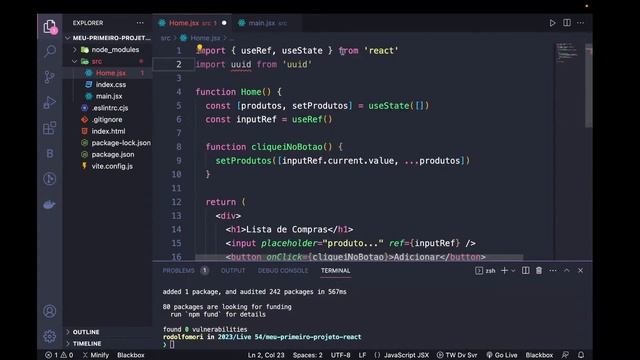Open the Extensions view icon

click(x=49, y=128)
